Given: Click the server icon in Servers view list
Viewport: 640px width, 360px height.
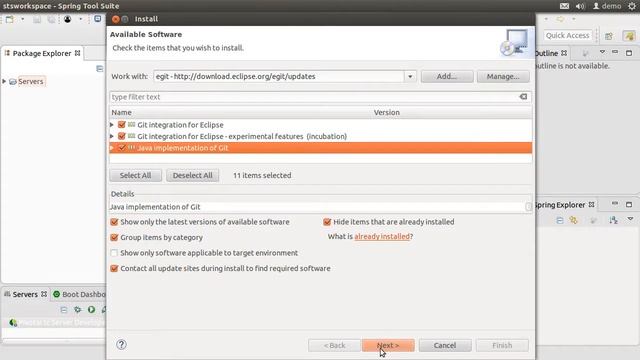Looking at the screenshot, I should coord(13,323).
